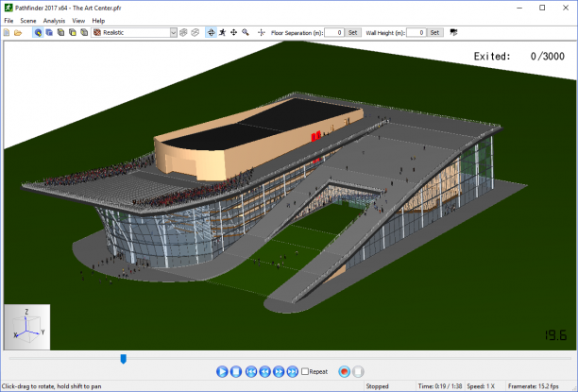Click the Speed 1 X status entry

(x=481, y=386)
